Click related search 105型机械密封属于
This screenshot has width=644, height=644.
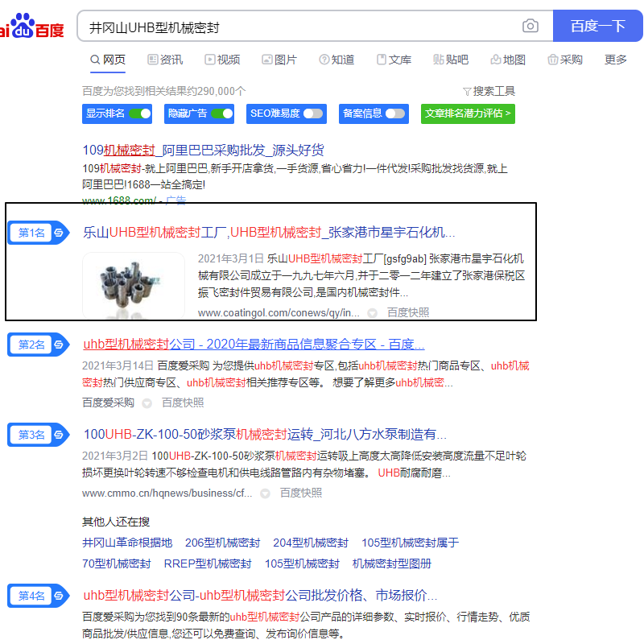click(x=410, y=543)
